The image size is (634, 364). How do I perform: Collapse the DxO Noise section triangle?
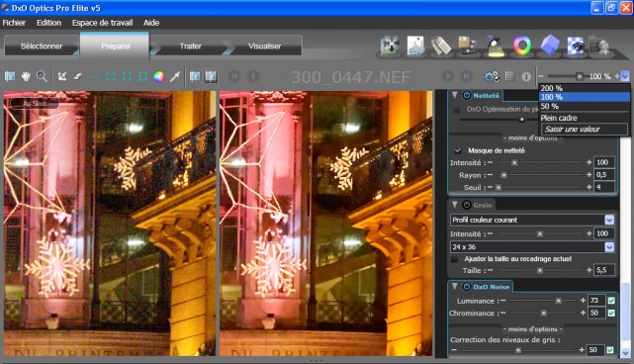pyautogui.click(x=454, y=286)
